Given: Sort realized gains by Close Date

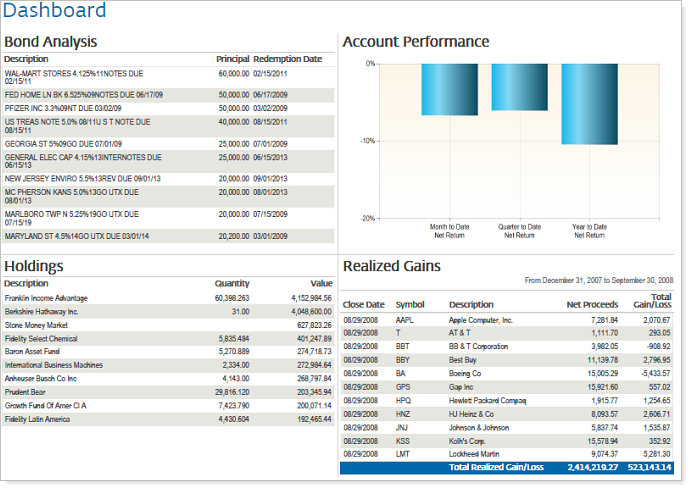Looking at the screenshot, I should coord(364,304).
